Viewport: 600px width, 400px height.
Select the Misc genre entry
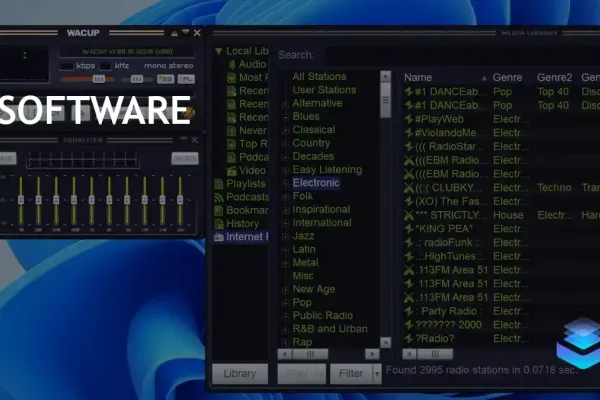point(303,276)
